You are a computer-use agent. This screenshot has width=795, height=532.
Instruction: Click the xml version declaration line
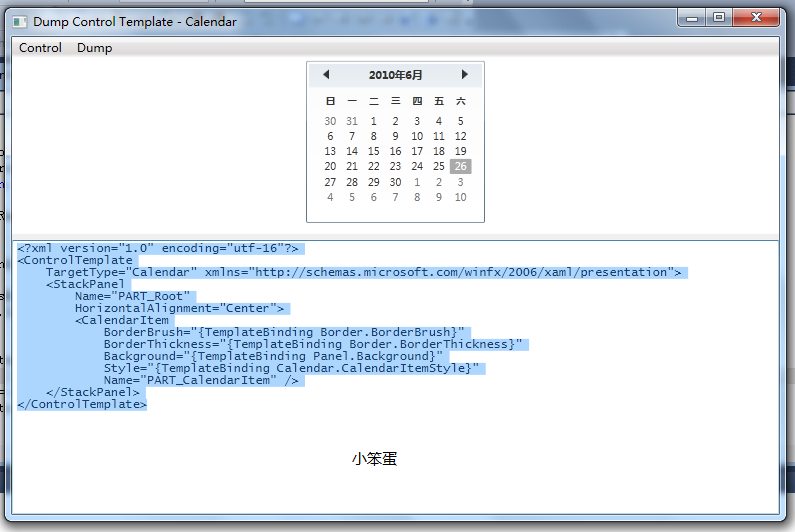click(x=158, y=249)
